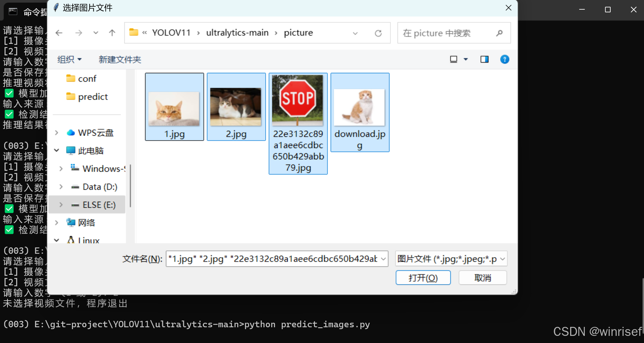Click the 打开(O) button
The width and height of the screenshot is (644, 343).
(423, 278)
